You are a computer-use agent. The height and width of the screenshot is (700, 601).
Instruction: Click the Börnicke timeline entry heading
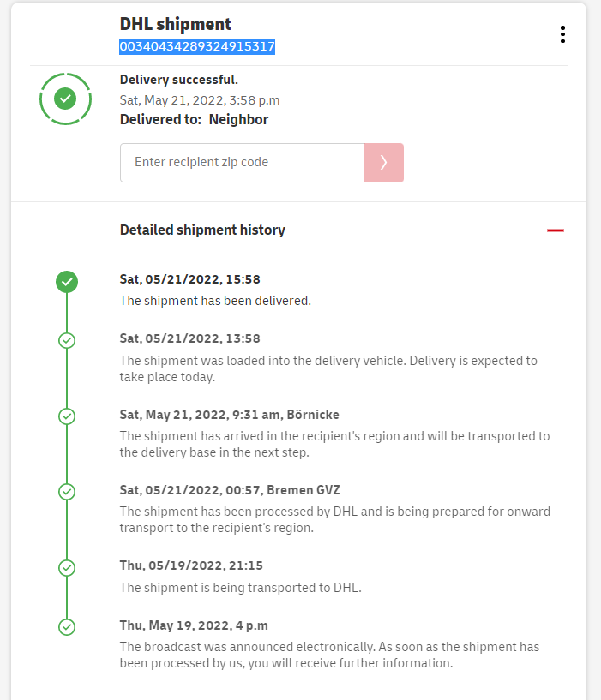[x=229, y=415]
